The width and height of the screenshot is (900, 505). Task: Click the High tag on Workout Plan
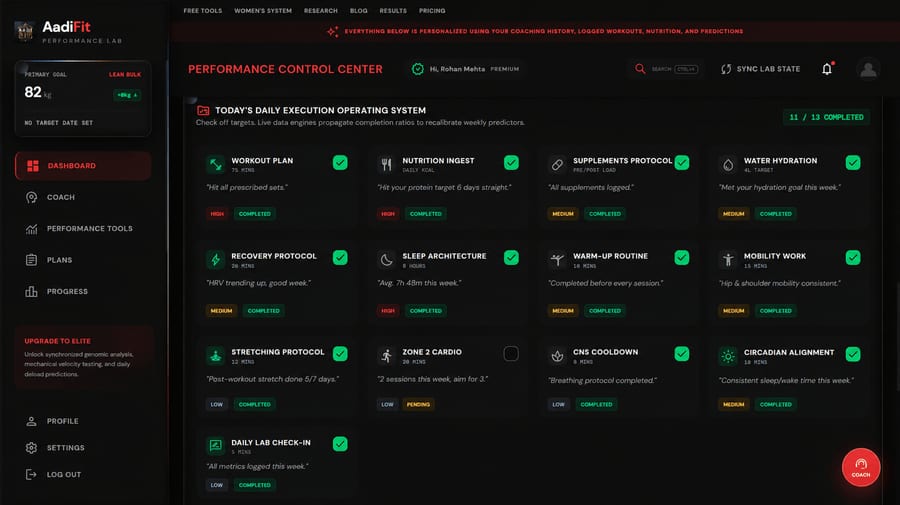[x=217, y=213]
